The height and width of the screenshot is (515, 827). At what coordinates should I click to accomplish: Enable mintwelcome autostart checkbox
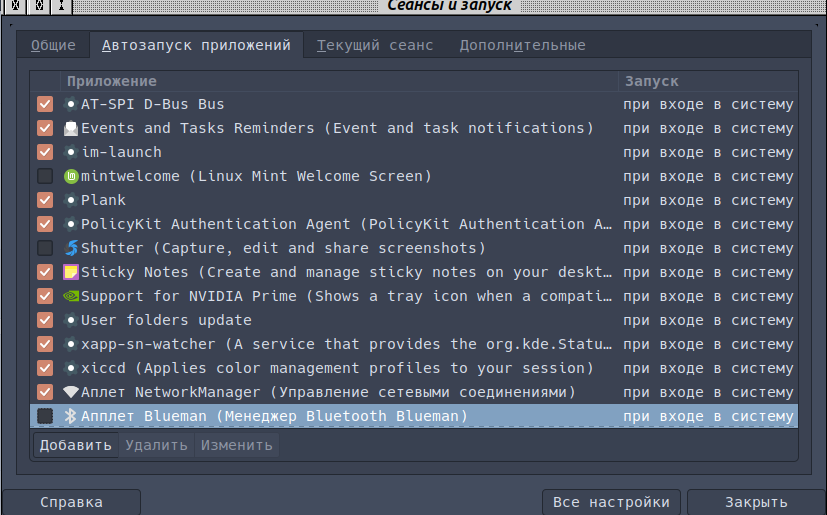click(45, 176)
